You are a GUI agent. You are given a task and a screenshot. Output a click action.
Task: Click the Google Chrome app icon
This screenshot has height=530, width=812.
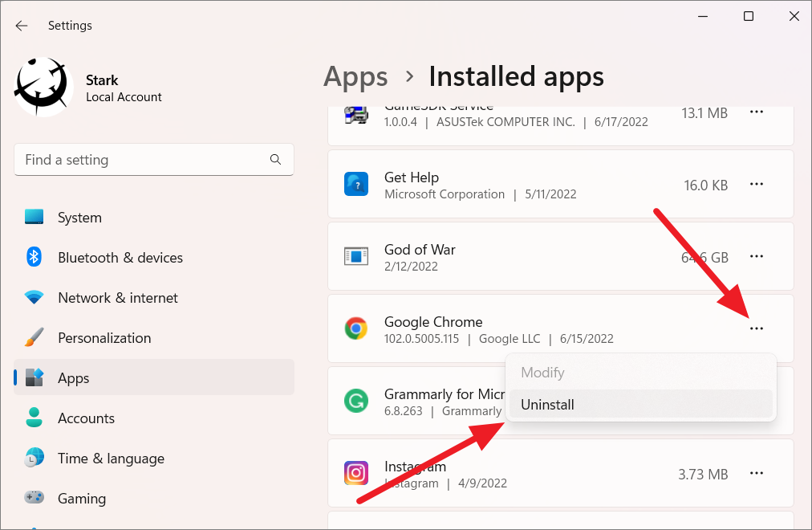[356, 328]
